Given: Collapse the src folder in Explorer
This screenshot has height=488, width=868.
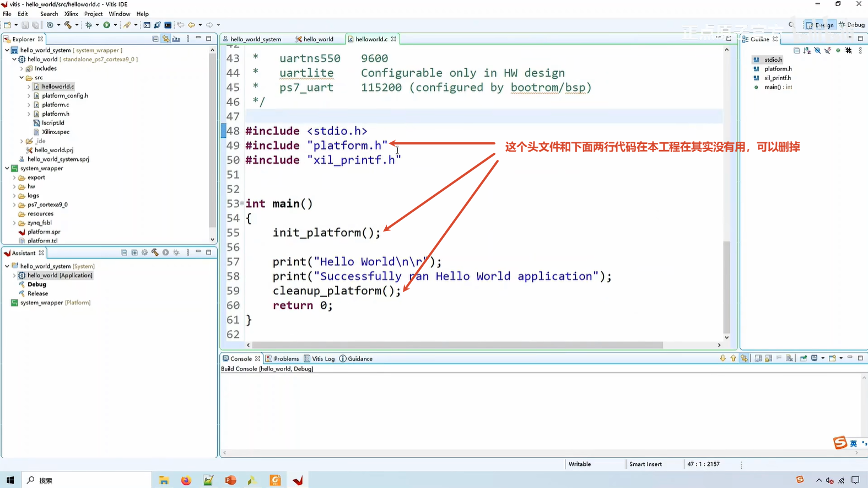Looking at the screenshot, I should (x=21, y=78).
